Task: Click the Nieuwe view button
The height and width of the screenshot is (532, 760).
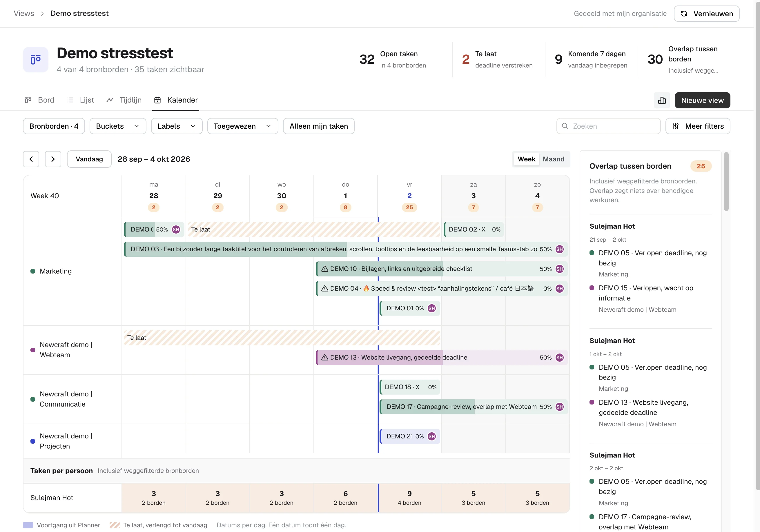Action: [x=702, y=100]
